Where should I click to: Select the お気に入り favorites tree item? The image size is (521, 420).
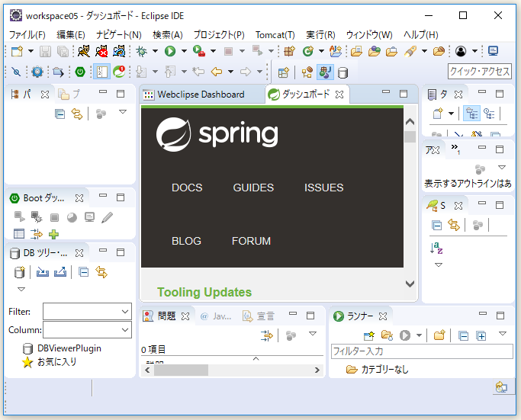point(50,362)
